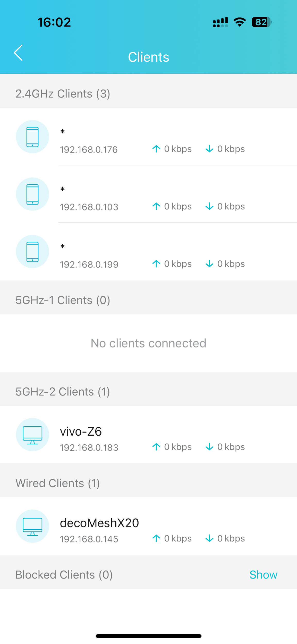Show the Blocked Clients list
Image resolution: width=297 pixels, height=644 pixels.
pos(264,575)
